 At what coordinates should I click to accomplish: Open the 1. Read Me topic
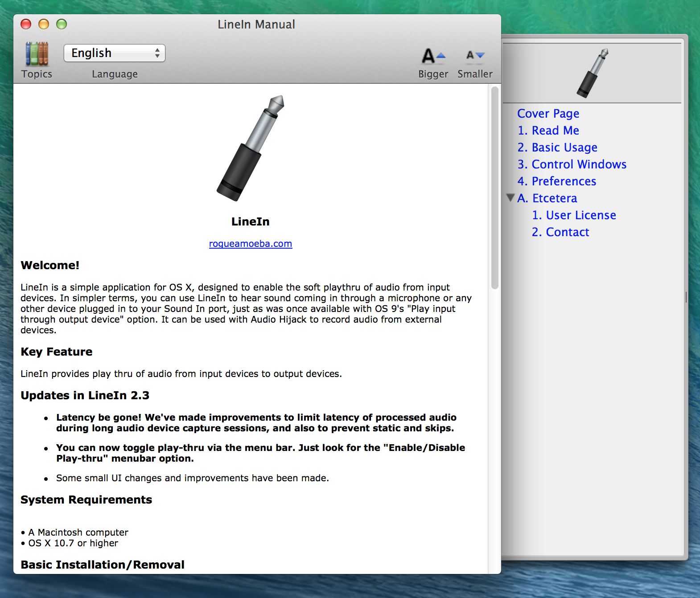pos(548,131)
